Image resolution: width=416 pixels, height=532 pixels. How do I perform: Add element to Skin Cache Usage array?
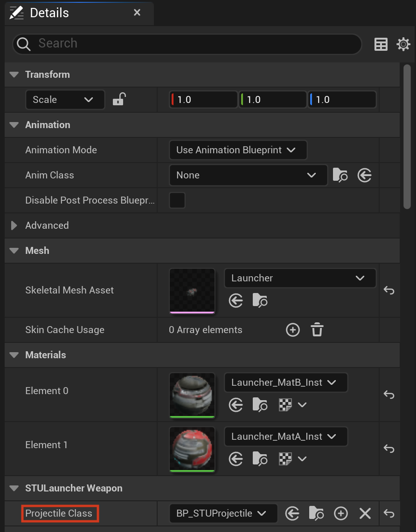pos(293,330)
